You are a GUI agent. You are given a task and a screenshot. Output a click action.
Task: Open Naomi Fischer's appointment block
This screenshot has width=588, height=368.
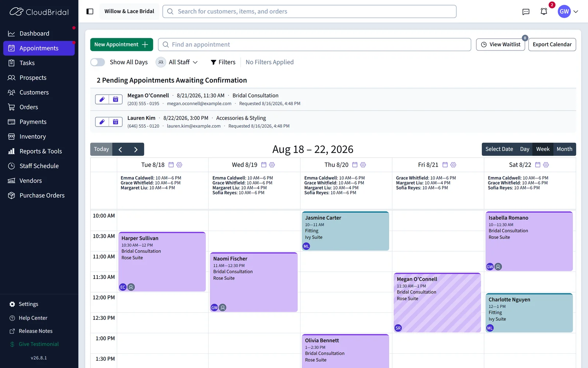[x=254, y=282]
